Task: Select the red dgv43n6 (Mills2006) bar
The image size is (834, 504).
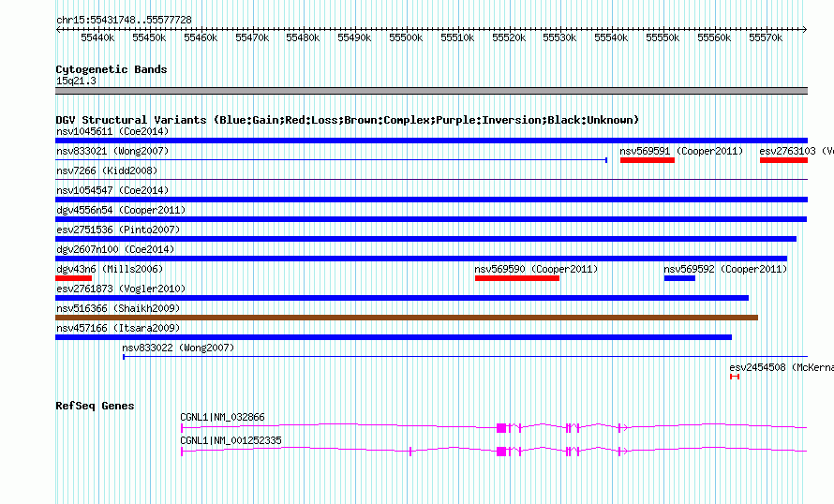Action: 73,278
